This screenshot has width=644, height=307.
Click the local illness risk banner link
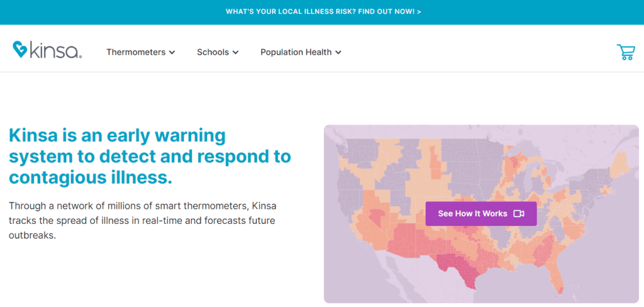tap(323, 11)
